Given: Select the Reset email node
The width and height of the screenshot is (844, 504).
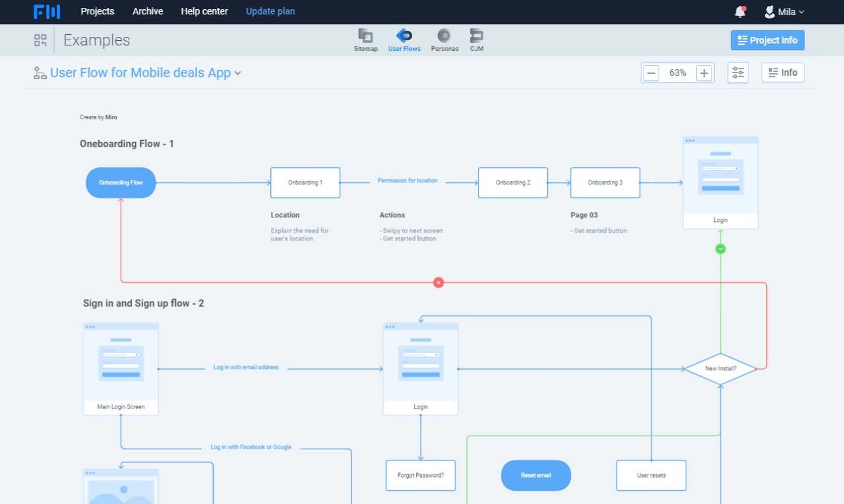Looking at the screenshot, I should click(x=536, y=476).
